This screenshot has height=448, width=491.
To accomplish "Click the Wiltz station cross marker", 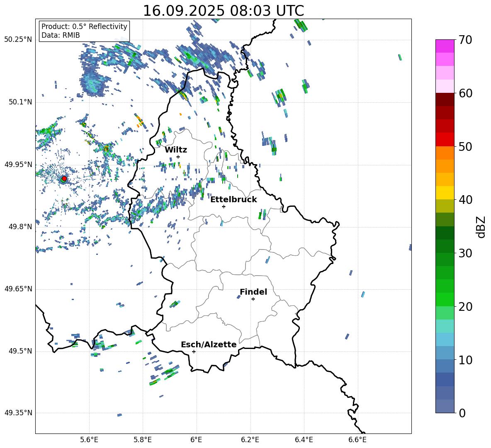I will click(x=178, y=157).
